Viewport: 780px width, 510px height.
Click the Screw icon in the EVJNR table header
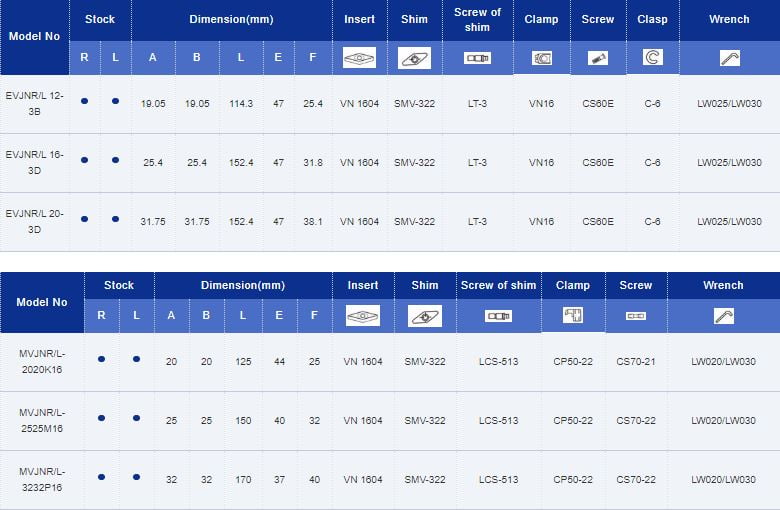coord(598,58)
